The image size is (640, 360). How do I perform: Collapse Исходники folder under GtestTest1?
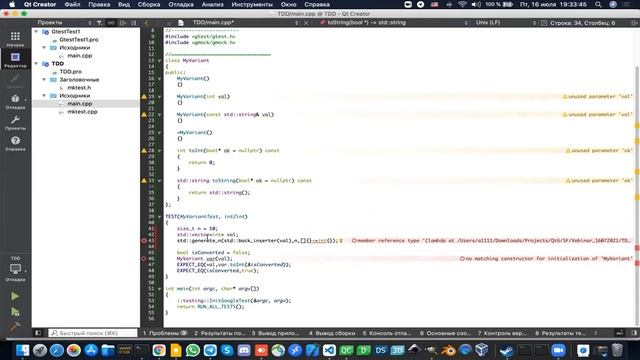44,48
